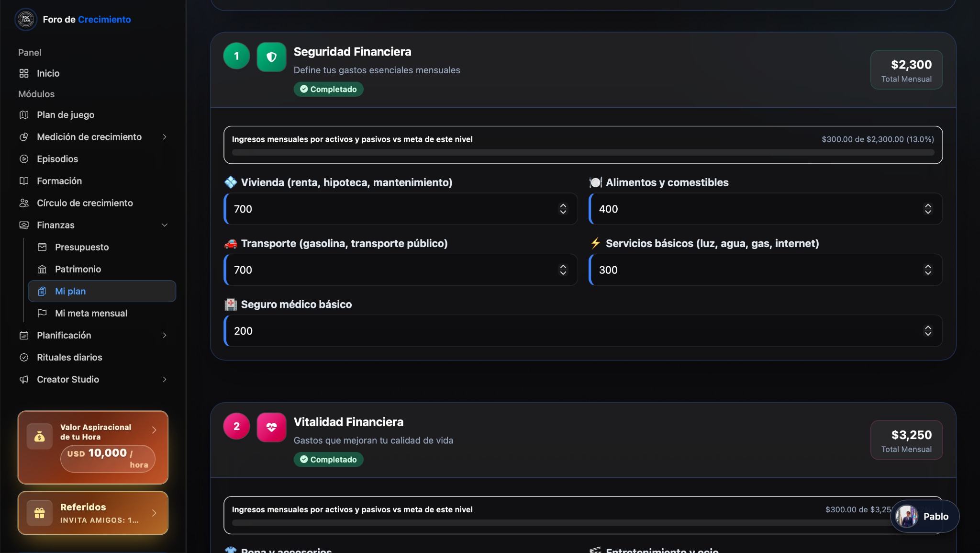Click the Seguridad Financiera income progress bar
Viewport: 980px width, 553px height.
(x=583, y=152)
